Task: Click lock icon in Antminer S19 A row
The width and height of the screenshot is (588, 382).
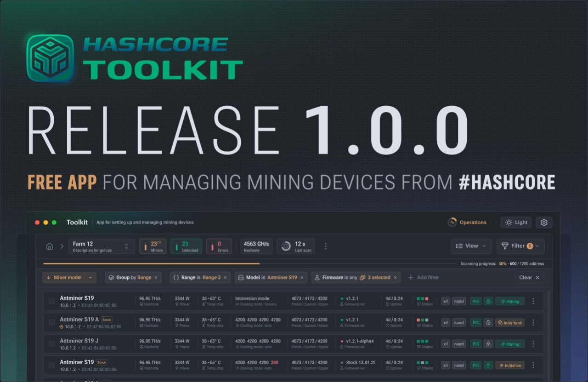Action: (488, 323)
